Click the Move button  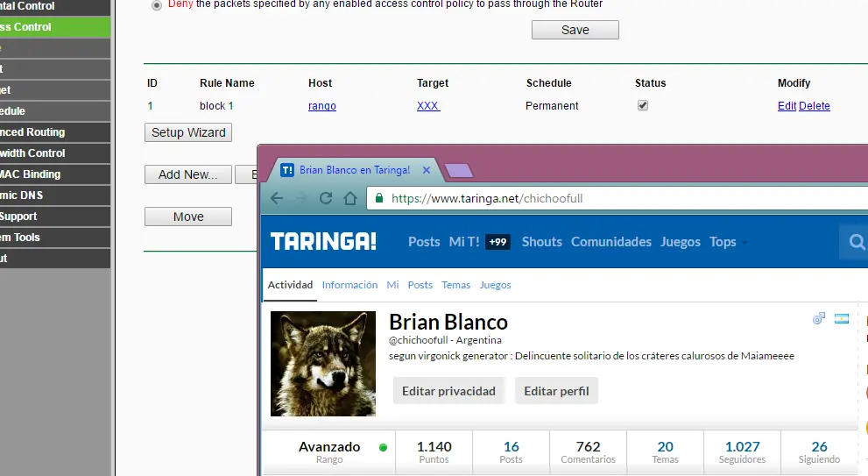coord(188,217)
